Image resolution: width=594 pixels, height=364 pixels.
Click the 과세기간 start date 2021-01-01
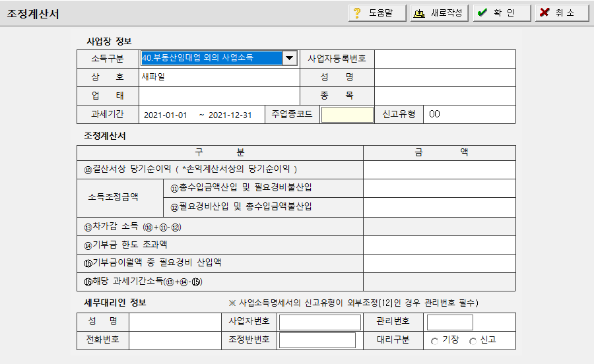pyautogui.click(x=166, y=115)
